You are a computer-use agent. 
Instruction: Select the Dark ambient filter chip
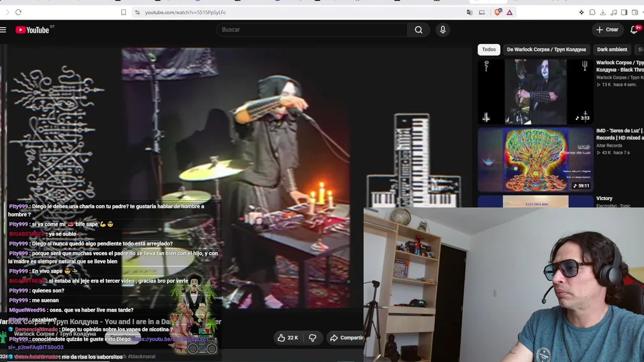pyautogui.click(x=612, y=49)
